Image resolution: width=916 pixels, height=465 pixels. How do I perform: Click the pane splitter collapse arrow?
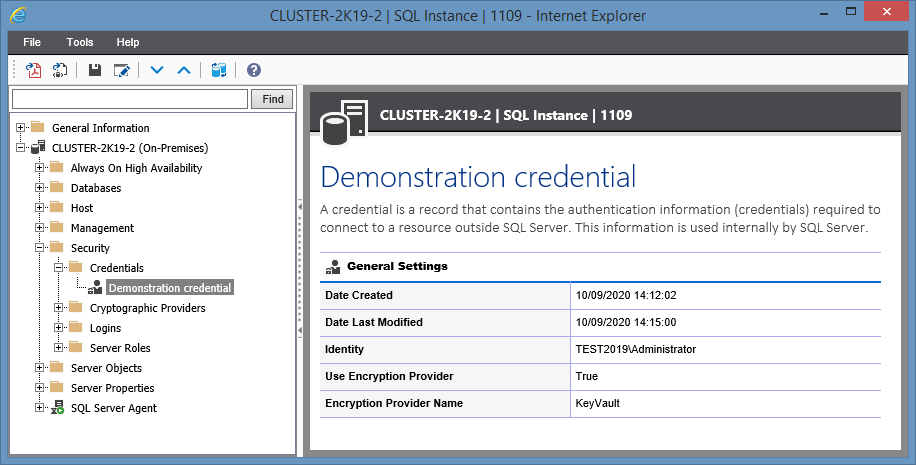coord(300,207)
